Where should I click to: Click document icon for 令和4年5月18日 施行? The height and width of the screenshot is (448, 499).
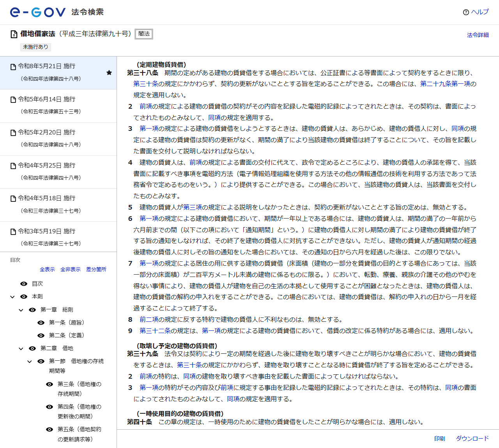click(x=13, y=199)
